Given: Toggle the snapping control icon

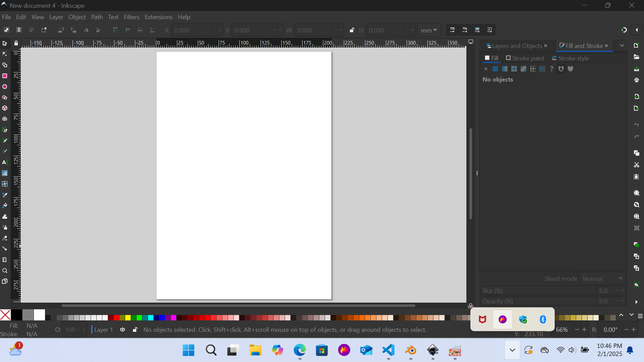Looking at the screenshot, I should 624,30.
